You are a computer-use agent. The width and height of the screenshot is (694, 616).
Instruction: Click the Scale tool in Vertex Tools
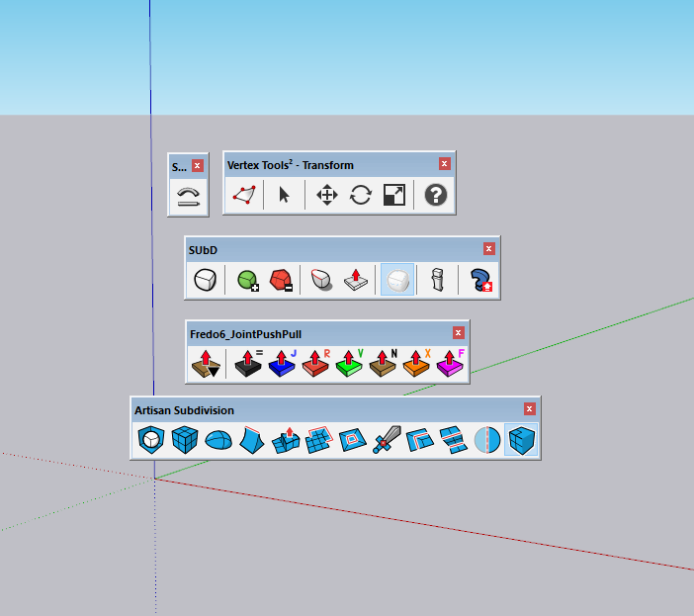(x=394, y=196)
